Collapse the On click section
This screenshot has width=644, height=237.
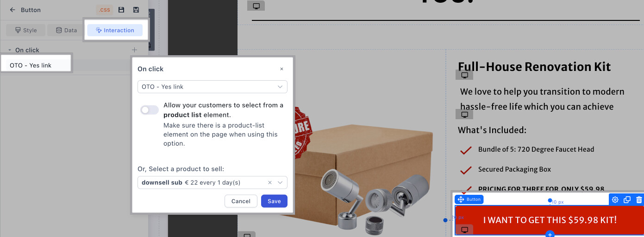10,50
